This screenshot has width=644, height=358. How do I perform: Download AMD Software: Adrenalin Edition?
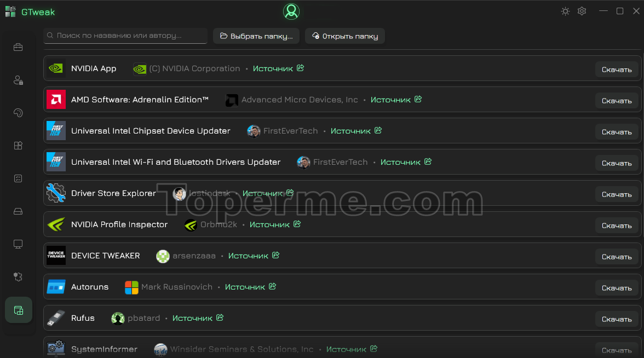[x=617, y=101]
